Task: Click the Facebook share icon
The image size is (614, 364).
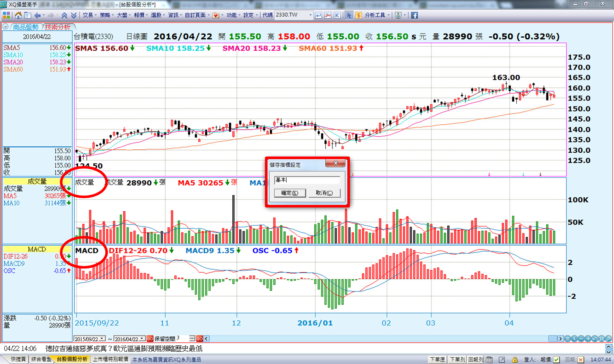Action: pyautogui.click(x=414, y=15)
